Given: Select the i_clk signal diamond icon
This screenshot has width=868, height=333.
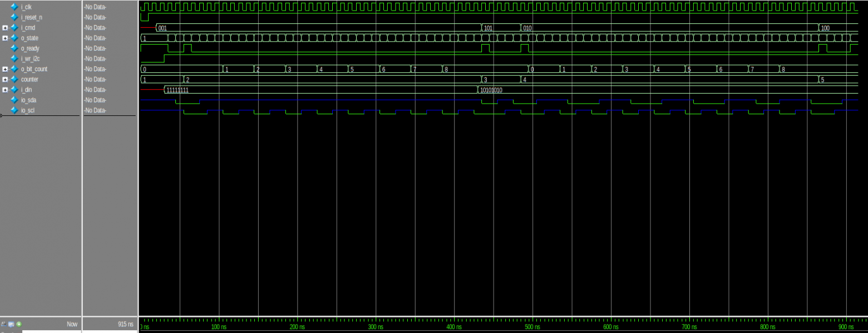Looking at the screenshot, I should point(14,7).
